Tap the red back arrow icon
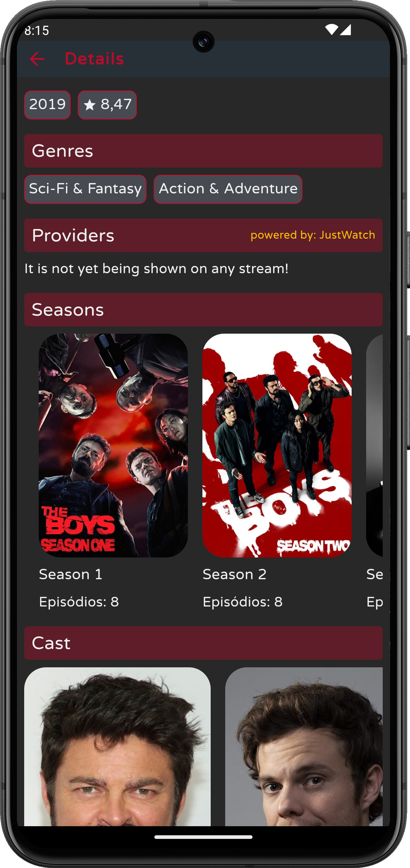 pyautogui.click(x=37, y=59)
